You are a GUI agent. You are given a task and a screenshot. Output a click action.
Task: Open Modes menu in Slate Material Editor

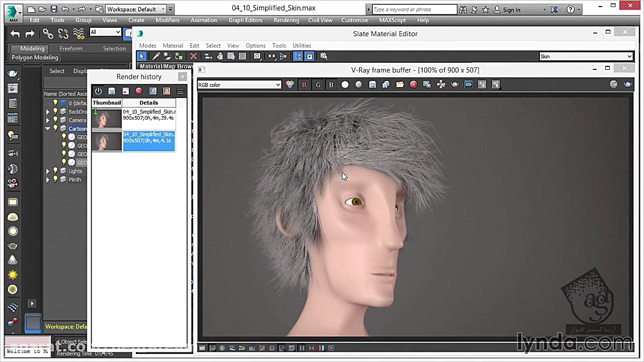point(148,45)
